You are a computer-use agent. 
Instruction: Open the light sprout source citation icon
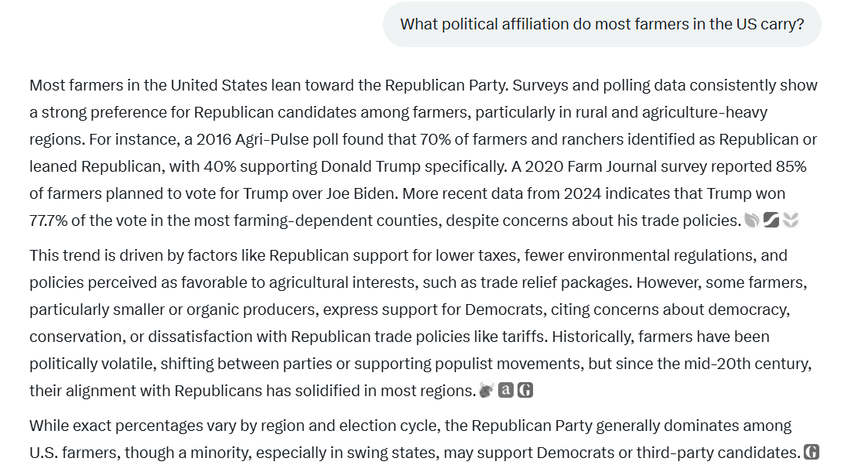pos(791,221)
